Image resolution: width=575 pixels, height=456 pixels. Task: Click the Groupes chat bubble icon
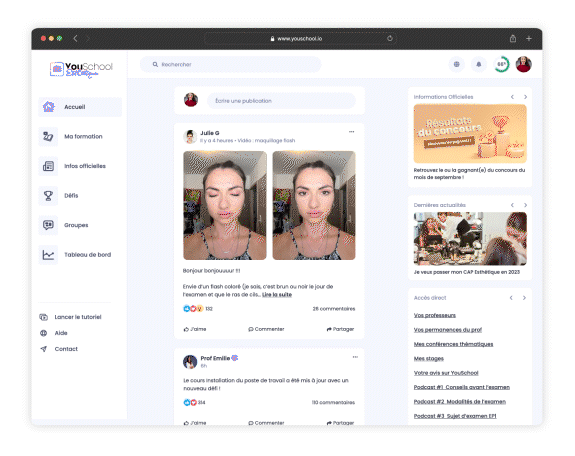[x=48, y=225]
